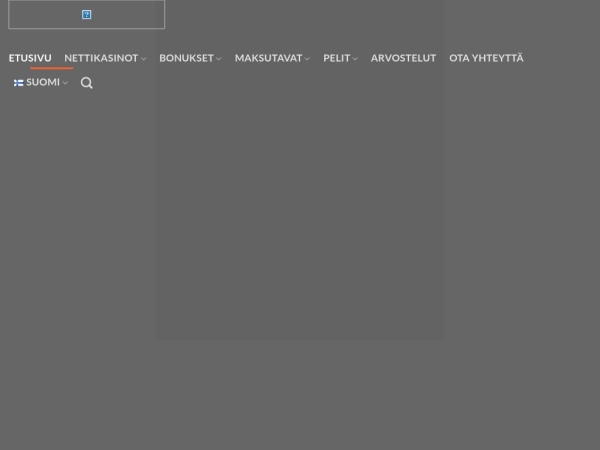This screenshot has width=600, height=450.
Task: Click the broken logo image placeholder
Action: (x=86, y=15)
